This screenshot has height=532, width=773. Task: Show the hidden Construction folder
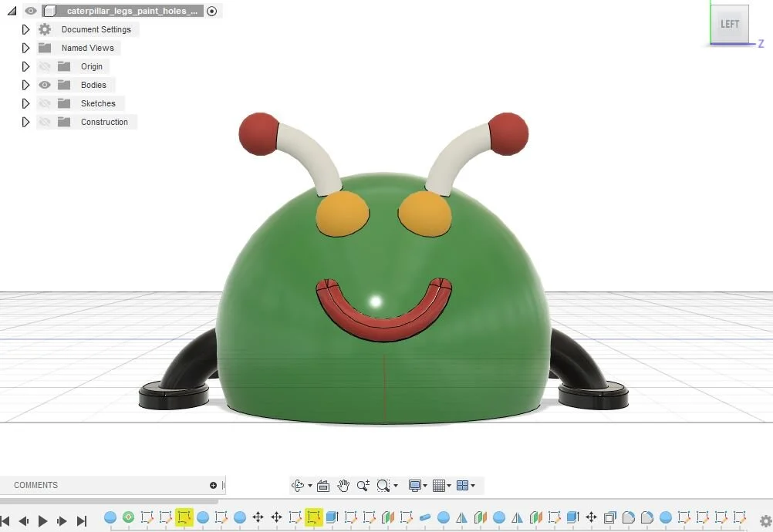pyautogui.click(x=45, y=122)
